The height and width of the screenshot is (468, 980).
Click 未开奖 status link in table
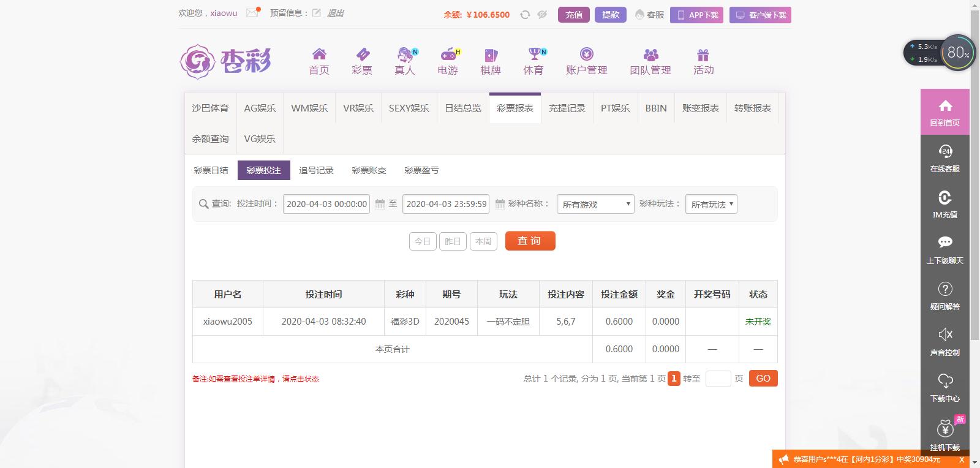click(x=758, y=322)
